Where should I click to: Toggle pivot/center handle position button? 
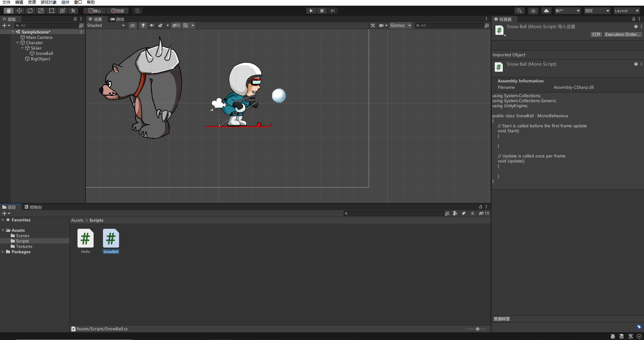[95, 11]
